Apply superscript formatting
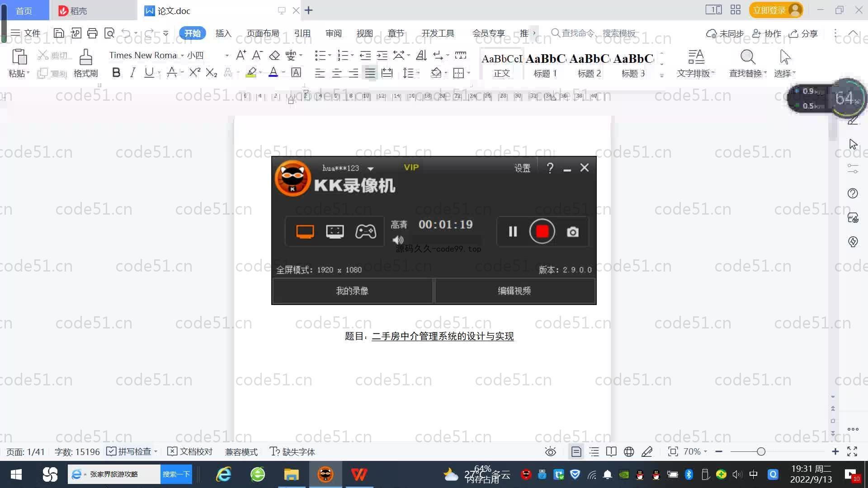The width and height of the screenshot is (868, 488). pos(194,72)
